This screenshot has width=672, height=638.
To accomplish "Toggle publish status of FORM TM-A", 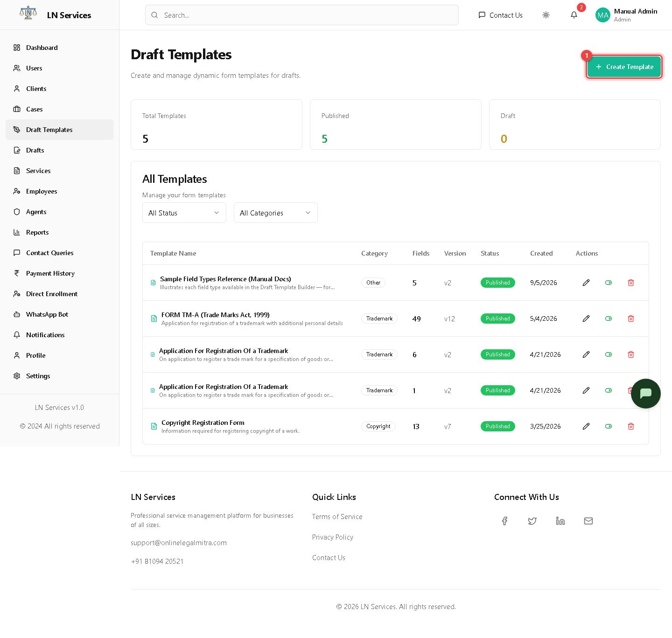I will pos(609,319).
